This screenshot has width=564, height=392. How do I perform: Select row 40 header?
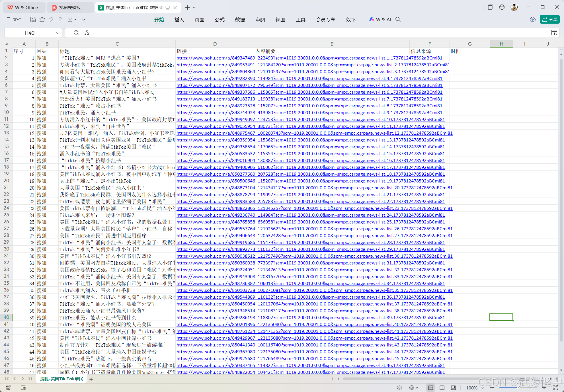6,317
